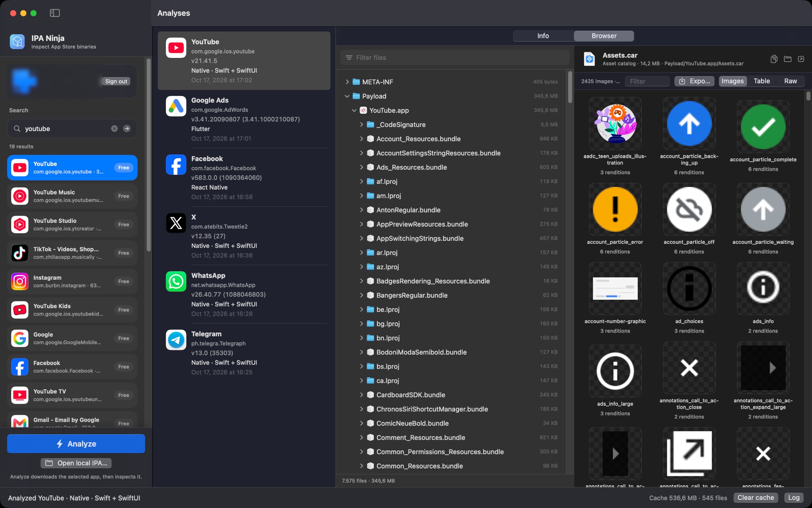Select the ad_choices image thumbnail

689,289
